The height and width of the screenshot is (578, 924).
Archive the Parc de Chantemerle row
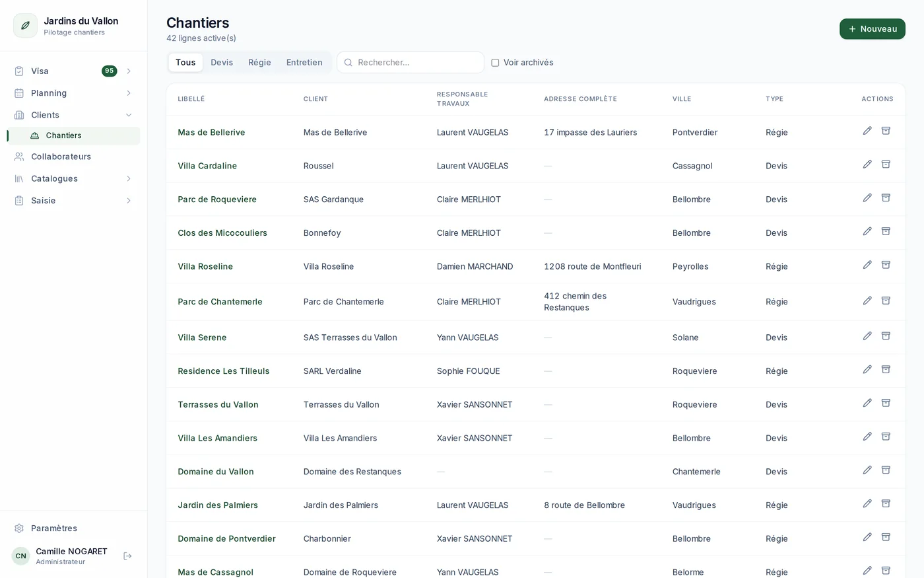tap(886, 301)
